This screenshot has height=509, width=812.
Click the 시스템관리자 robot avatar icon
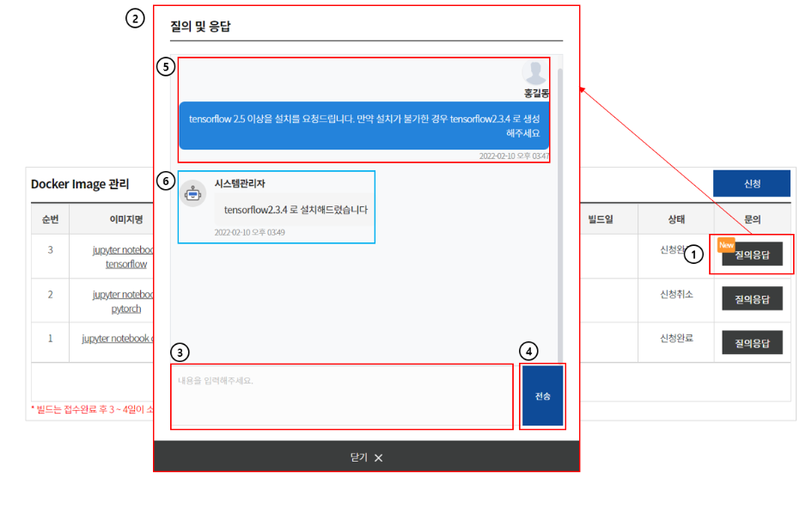coord(193,194)
